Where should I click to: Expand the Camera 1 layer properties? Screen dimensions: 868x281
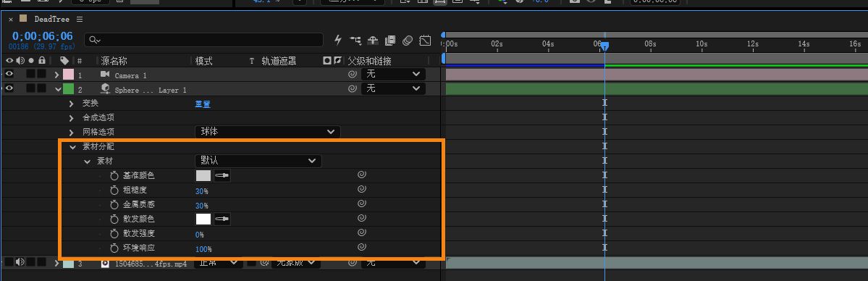click(x=56, y=75)
